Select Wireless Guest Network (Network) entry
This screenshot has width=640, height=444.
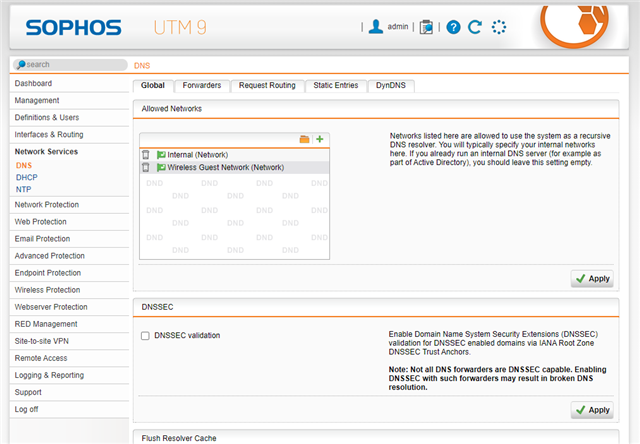click(x=234, y=167)
